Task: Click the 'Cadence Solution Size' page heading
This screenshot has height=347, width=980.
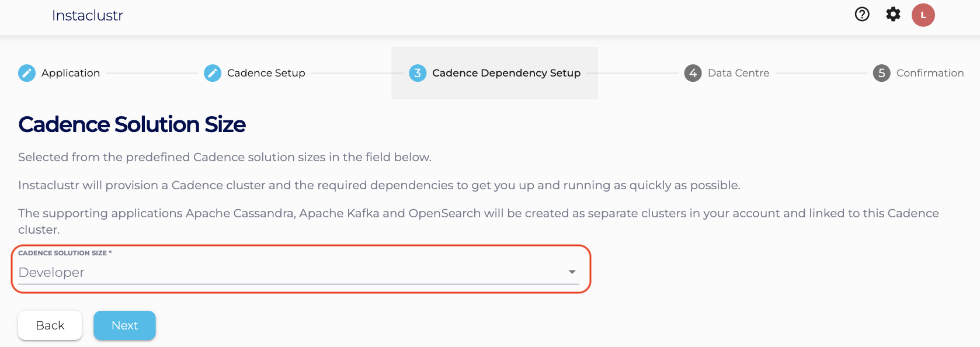Action: [132, 124]
